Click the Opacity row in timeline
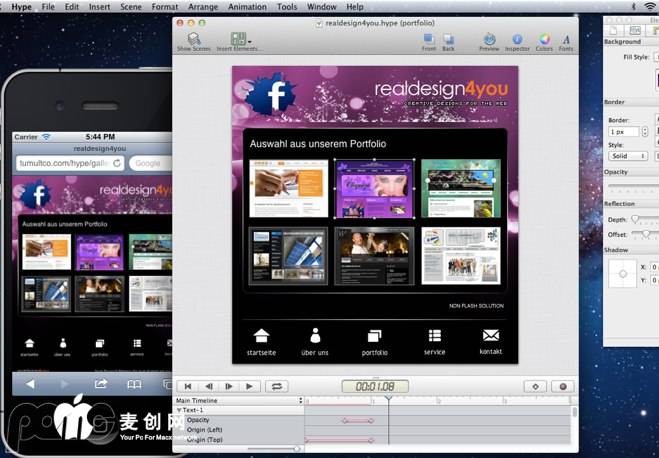Screen dimensions: 659x458 pyautogui.click(x=198, y=420)
